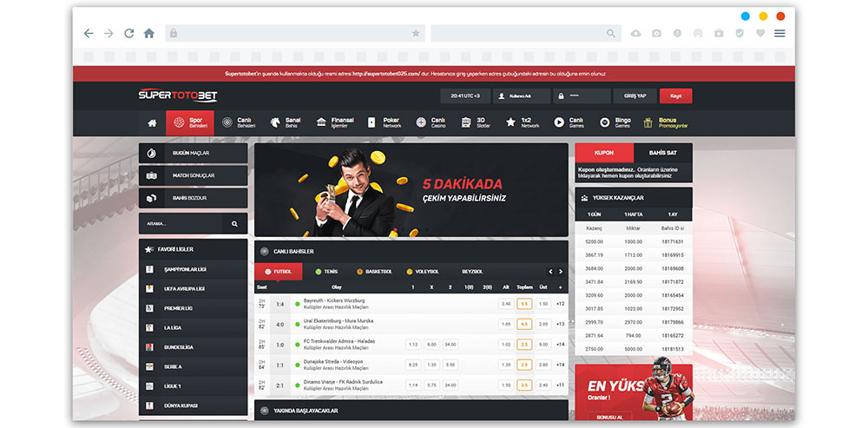Open Spor Bahisleri section
868x428 pixels.
tap(190, 123)
